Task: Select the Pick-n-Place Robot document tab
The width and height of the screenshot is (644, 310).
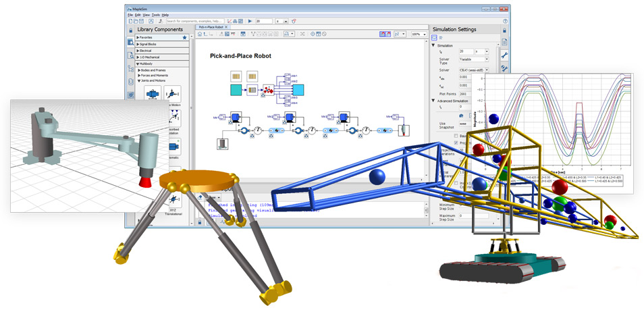Action: click(x=210, y=26)
